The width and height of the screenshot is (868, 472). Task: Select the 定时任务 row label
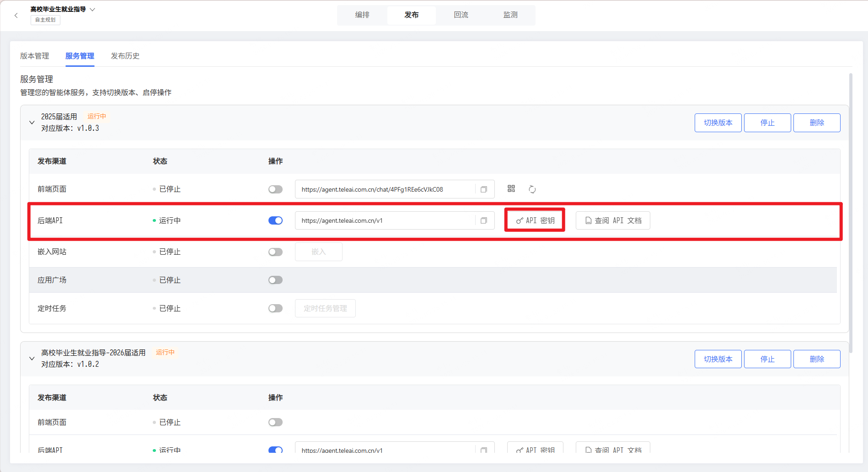52,308
